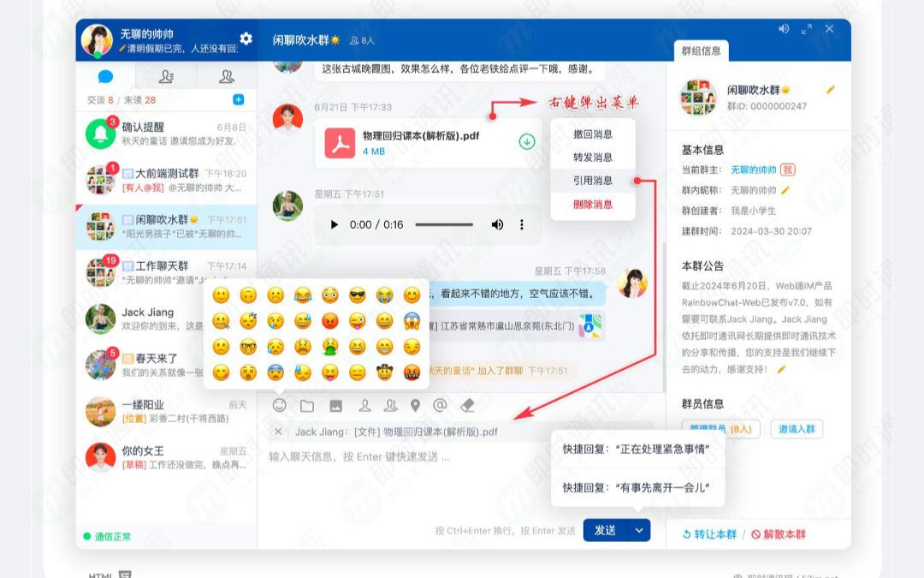The height and width of the screenshot is (578, 924).
Task: Remove quoted message with X icon
Action: (x=278, y=432)
